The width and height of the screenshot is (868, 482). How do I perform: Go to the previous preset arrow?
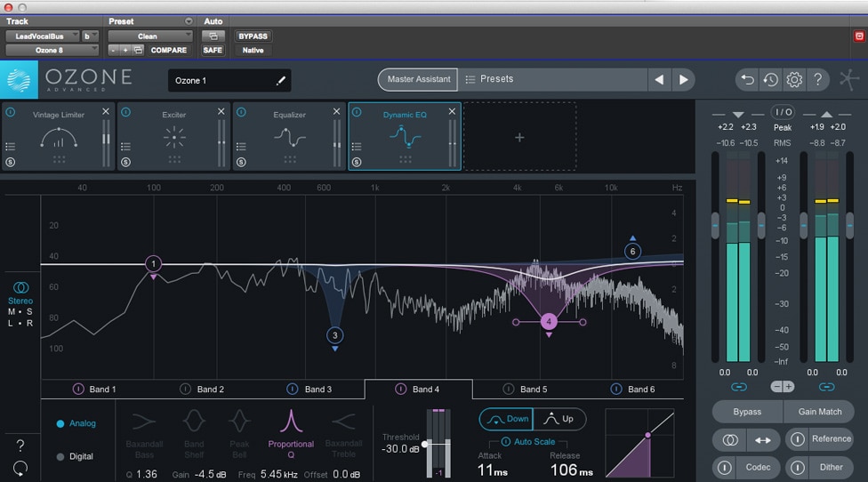pos(659,80)
